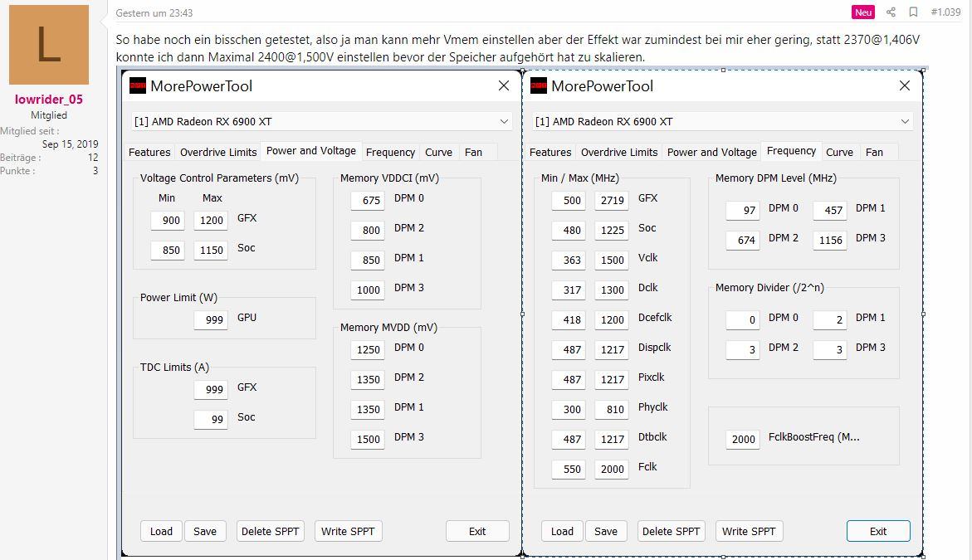Bookmark this forum post
The width and height of the screenshot is (972, 560).
click(x=913, y=12)
